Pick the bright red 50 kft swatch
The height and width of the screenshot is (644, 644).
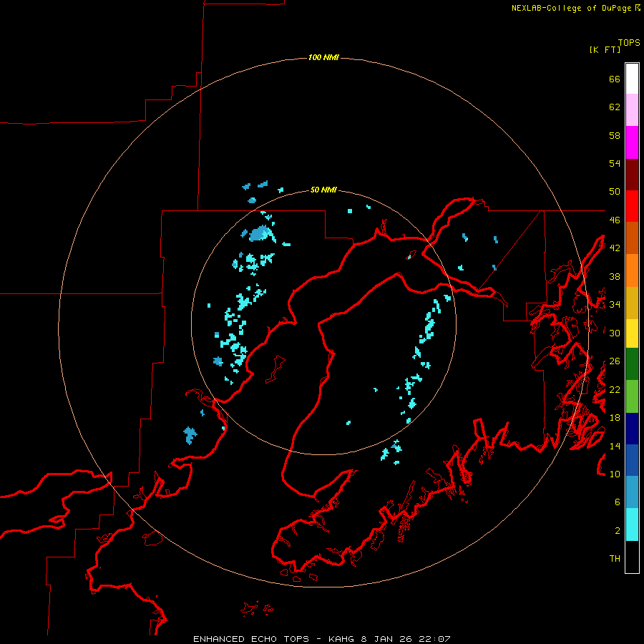(x=632, y=206)
